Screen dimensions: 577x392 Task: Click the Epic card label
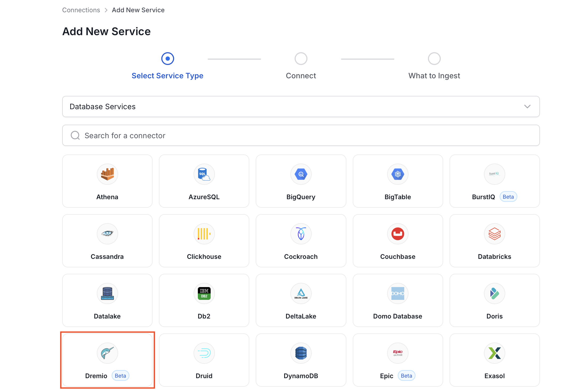(386, 376)
